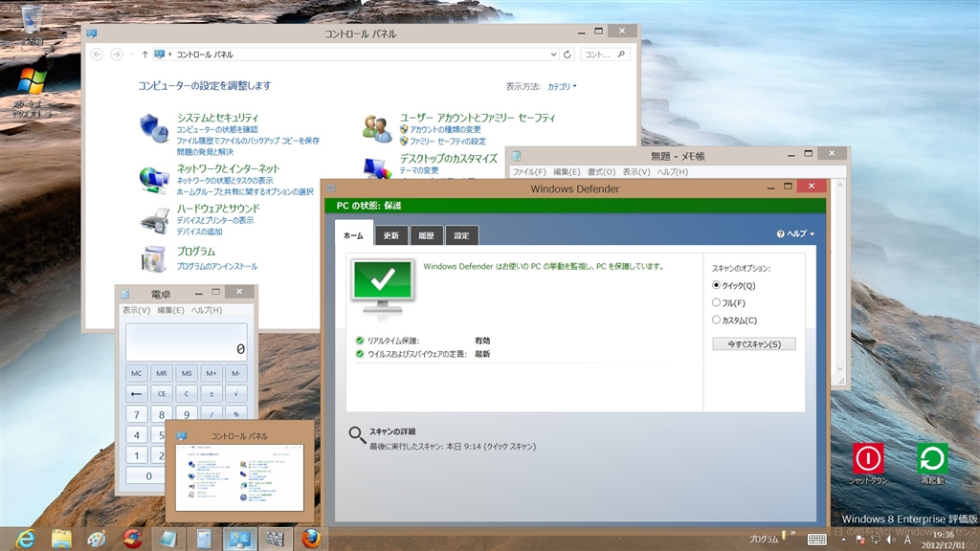Open Internet Explorer from the taskbar

25,539
